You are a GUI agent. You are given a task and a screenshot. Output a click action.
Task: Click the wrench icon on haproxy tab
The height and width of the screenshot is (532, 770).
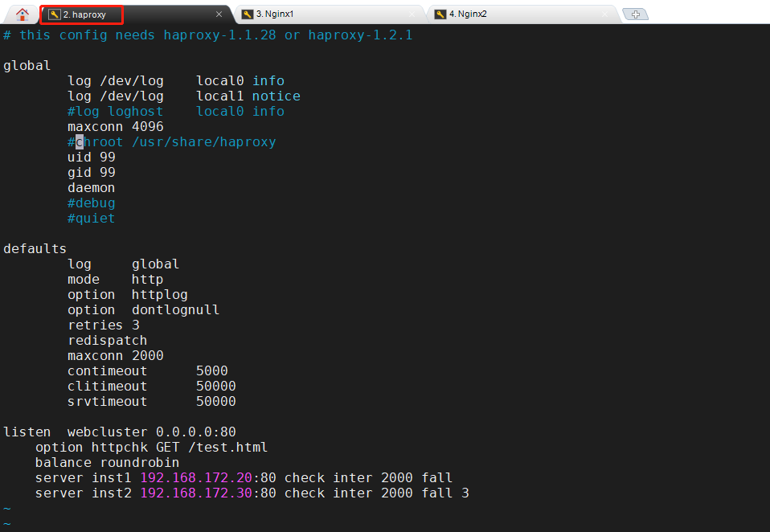(x=55, y=14)
